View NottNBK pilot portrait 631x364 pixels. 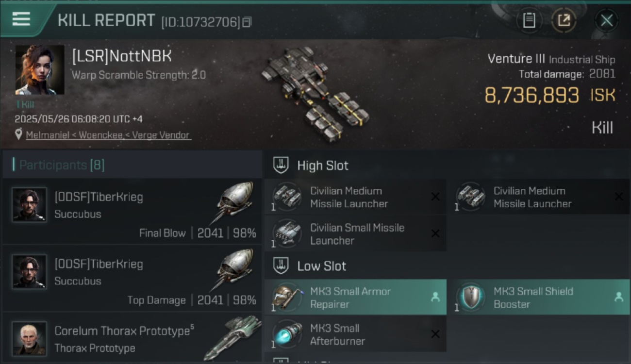[39, 70]
